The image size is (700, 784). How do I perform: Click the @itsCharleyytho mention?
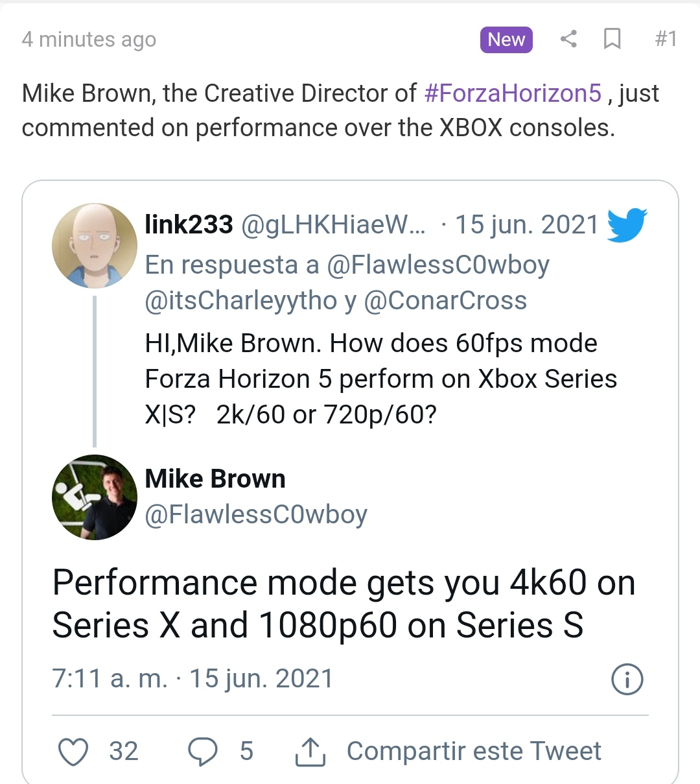[241, 301]
